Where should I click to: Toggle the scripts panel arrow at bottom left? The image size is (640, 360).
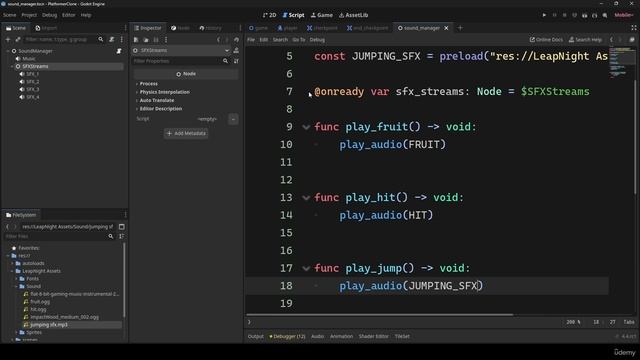tap(249, 322)
